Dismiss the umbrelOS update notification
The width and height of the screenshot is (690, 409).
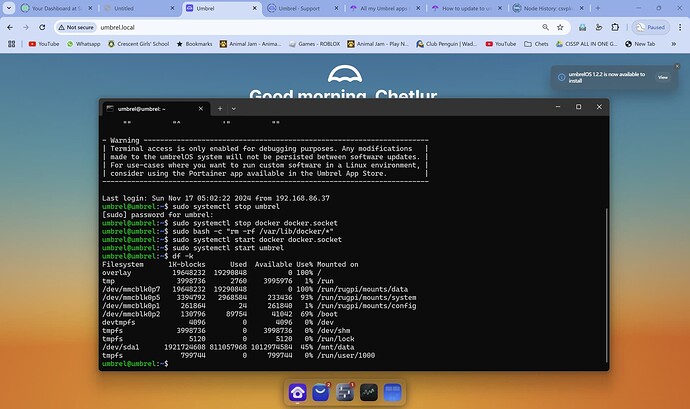tap(677, 66)
